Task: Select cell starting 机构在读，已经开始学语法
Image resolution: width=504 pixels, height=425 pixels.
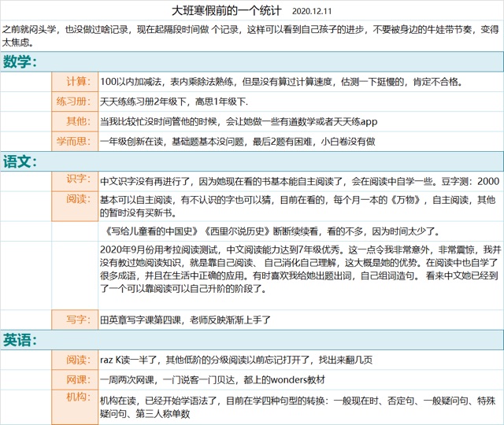Action: click(x=301, y=407)
